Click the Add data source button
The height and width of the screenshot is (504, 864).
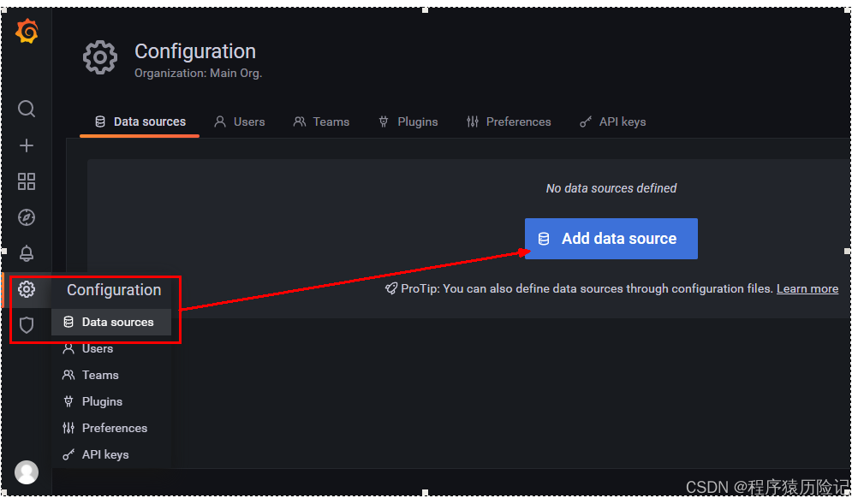click(611, 239)
